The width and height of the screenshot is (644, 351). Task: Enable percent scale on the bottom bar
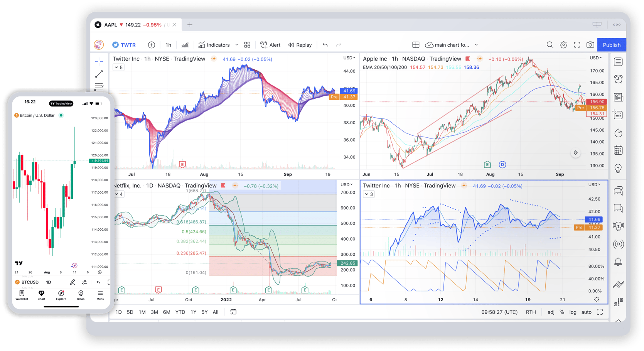[x=562, y=312]
